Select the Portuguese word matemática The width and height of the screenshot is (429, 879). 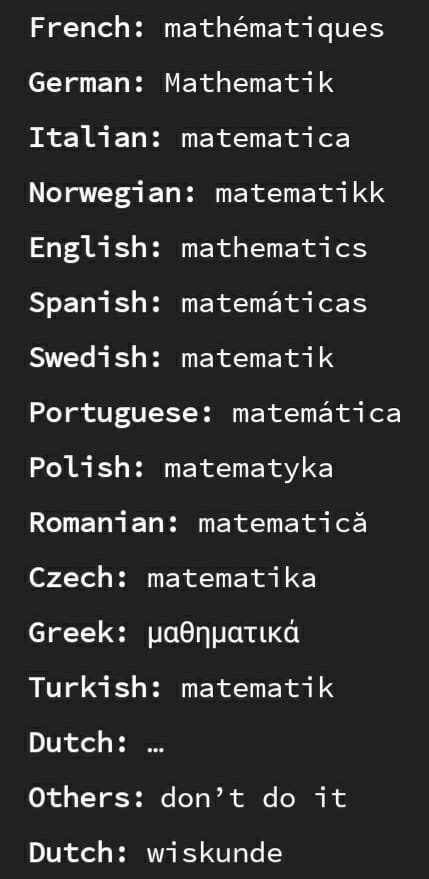(317, 413)
